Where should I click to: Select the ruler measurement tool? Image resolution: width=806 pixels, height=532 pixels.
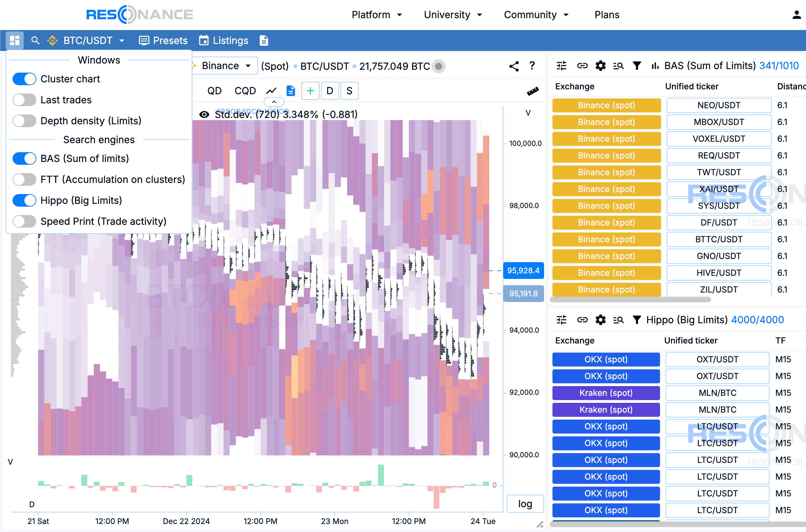click(x=533, y=91)
